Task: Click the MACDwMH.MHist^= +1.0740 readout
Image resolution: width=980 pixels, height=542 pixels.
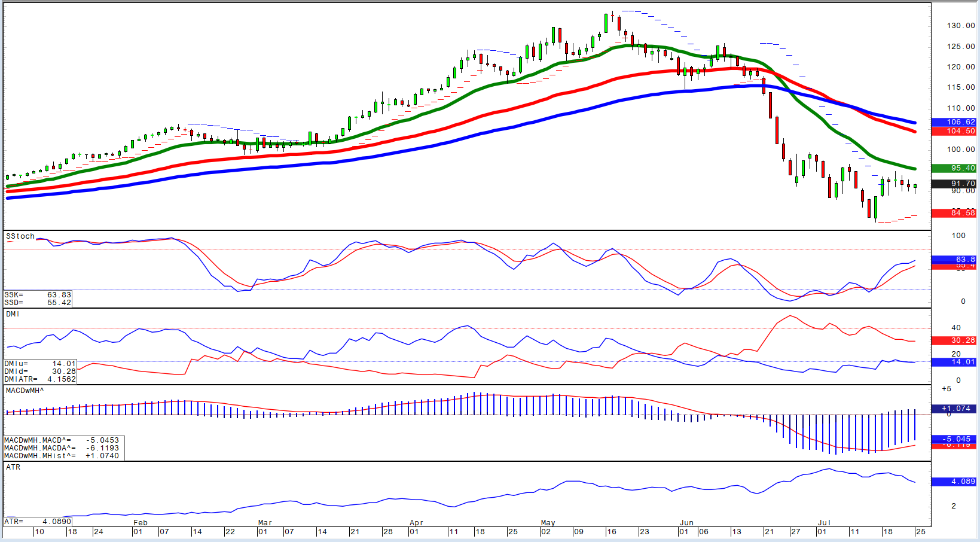Action: 62,456
